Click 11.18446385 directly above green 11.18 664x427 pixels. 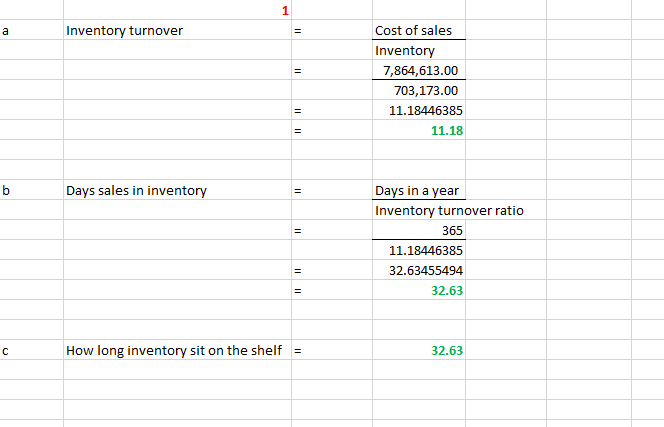point(422,111)
